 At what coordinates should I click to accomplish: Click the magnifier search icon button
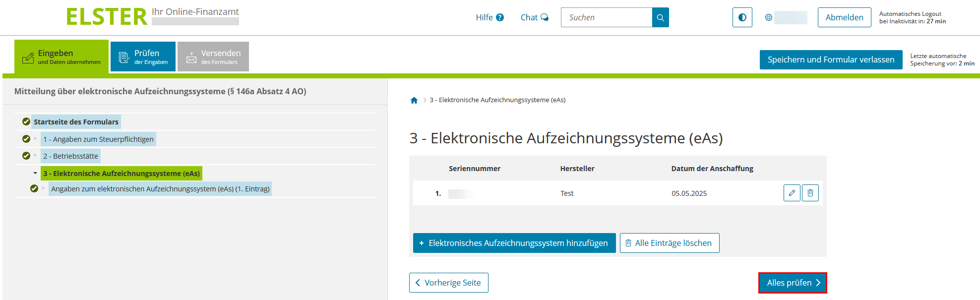click(x=660, y=17)
